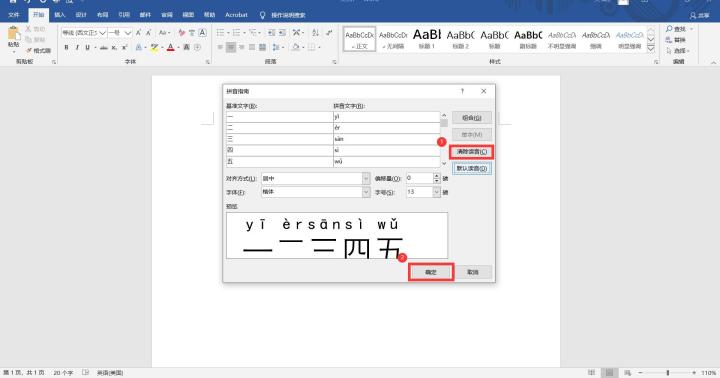Open the font size dropdown in ribbon

pyautogui.click(x=128, y=33)
